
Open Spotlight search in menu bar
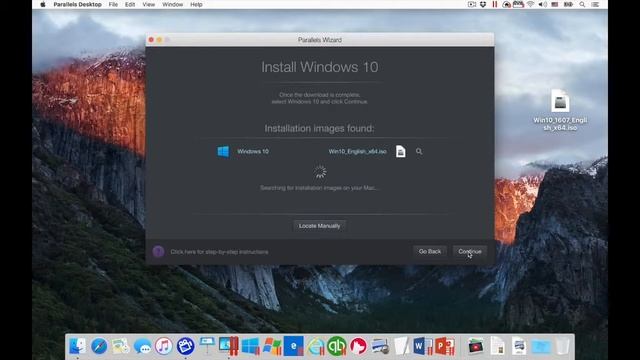[x=582, y=4]
